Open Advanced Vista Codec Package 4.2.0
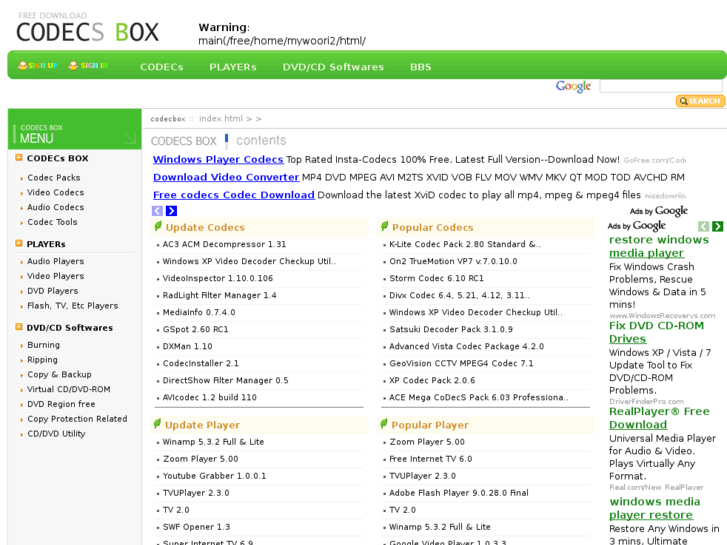 pyautogui.click(x=466, y=346)
